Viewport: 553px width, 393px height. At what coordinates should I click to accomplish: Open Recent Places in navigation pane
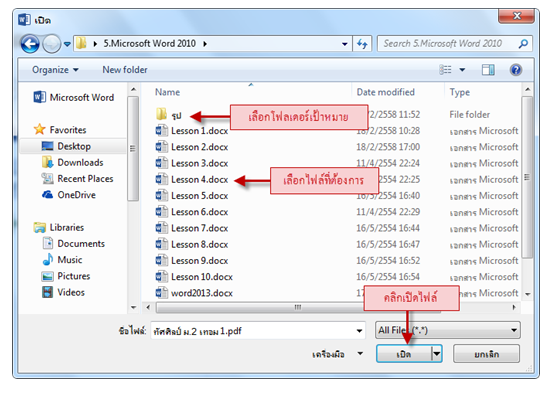pyautogui.click(x=77, y=179)
